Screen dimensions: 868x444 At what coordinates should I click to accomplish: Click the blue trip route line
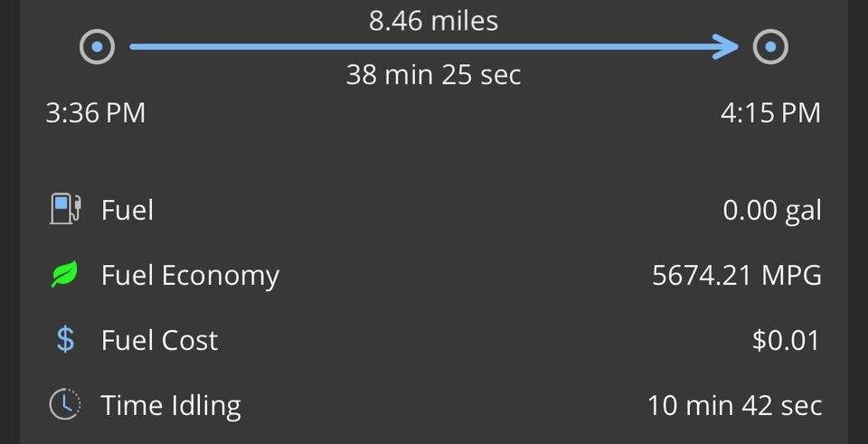click(425, 46)
